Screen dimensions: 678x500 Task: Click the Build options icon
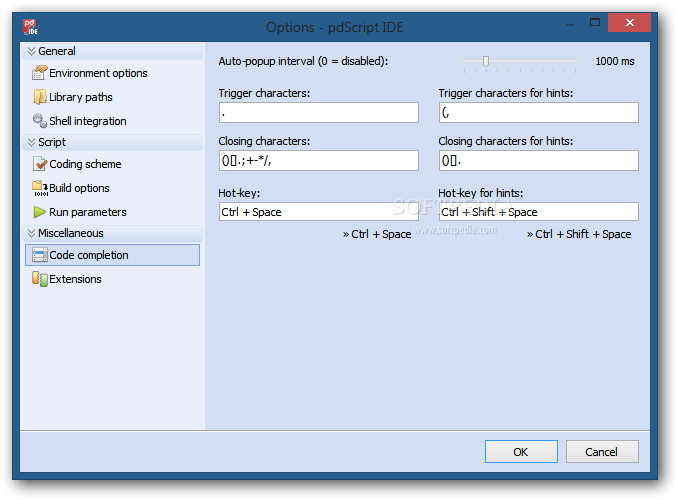[x=40, y=188]
